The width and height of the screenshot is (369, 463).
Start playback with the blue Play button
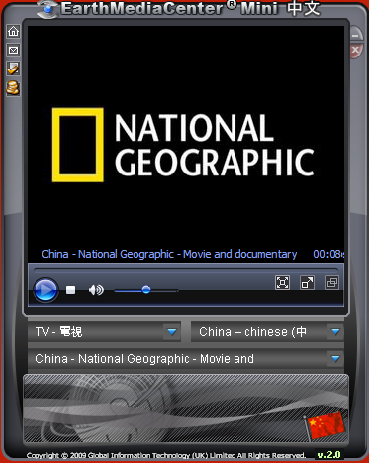coord(46,290)
